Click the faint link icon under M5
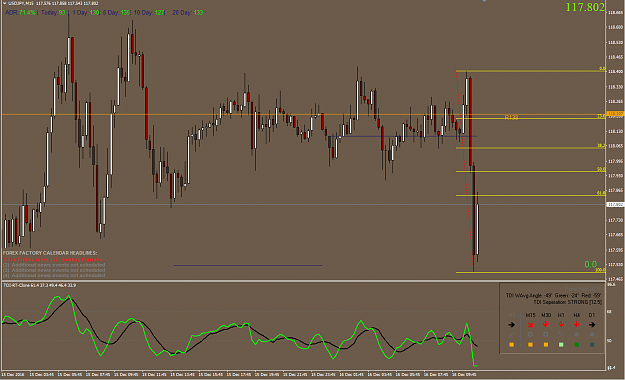The image size is (625, 380). (511, 335)
